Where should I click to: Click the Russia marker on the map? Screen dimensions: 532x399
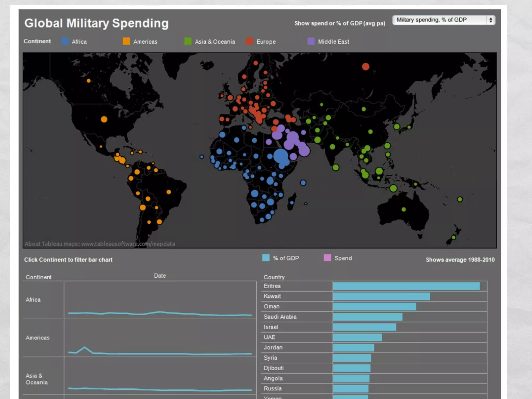[365, 67]
